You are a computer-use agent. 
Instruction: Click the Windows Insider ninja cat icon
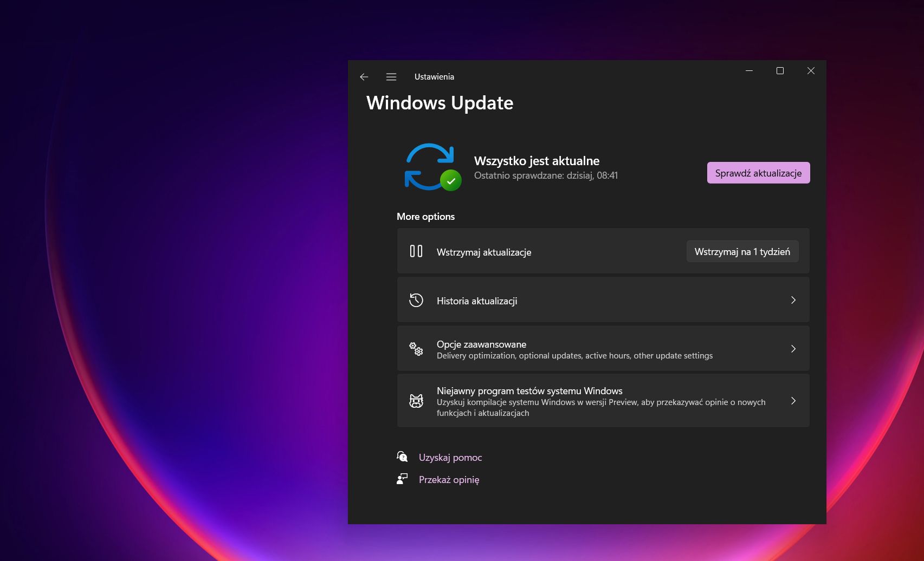[416, 401]
